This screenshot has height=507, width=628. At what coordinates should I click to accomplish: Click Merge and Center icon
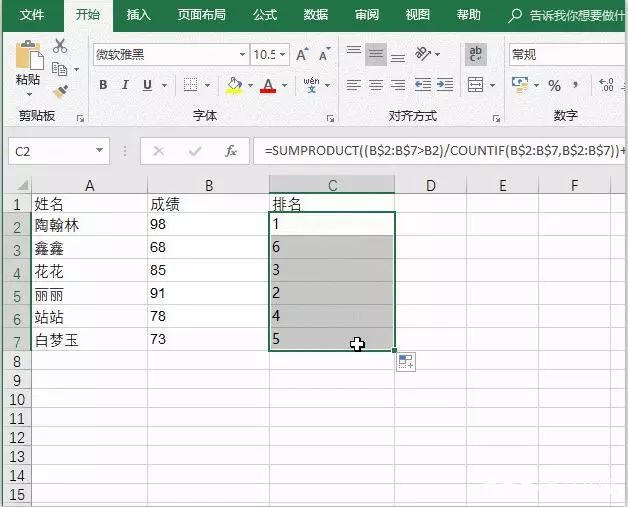pyautogui.click(x=475, y=85)
